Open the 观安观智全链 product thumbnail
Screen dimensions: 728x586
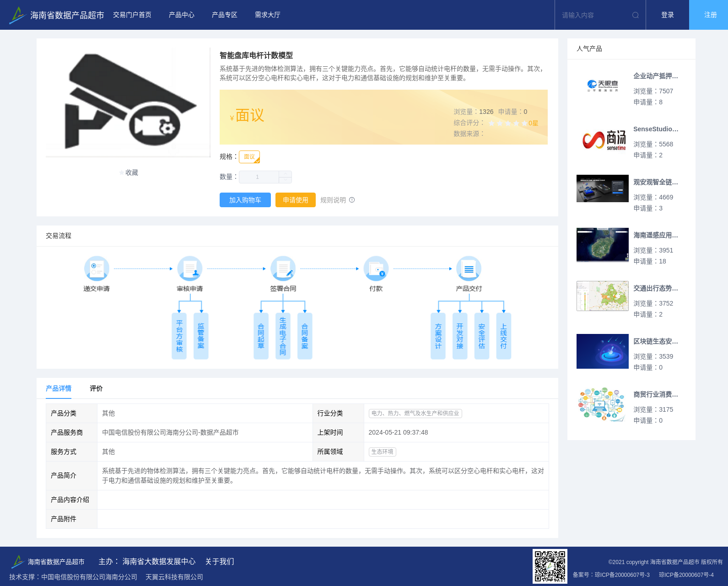tap(603, 188)
